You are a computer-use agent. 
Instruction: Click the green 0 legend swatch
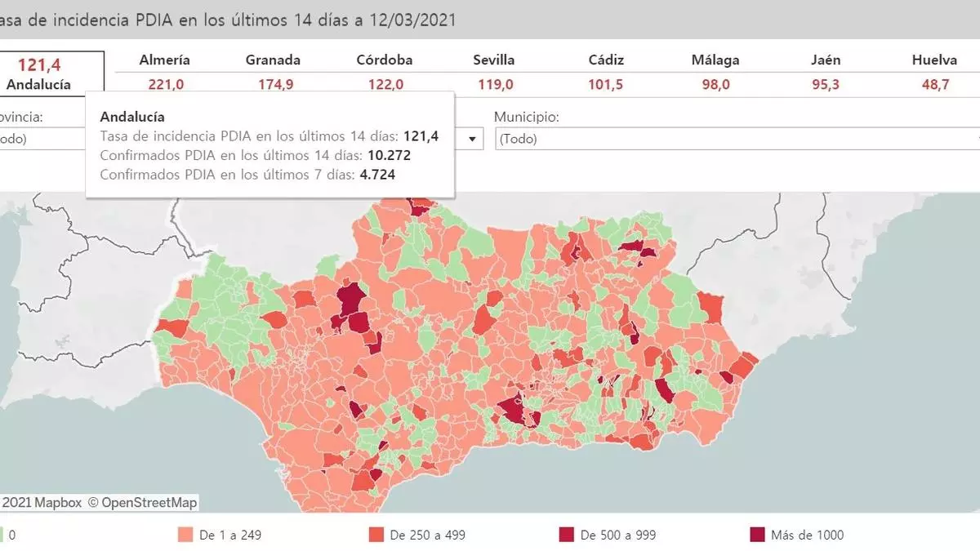coord(2,535)
